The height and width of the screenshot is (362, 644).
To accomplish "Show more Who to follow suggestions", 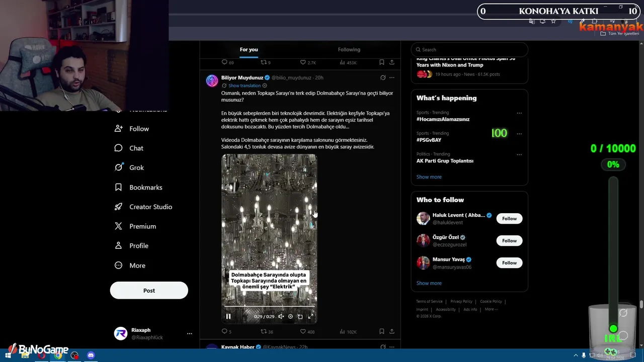I will tap(429, 283).
